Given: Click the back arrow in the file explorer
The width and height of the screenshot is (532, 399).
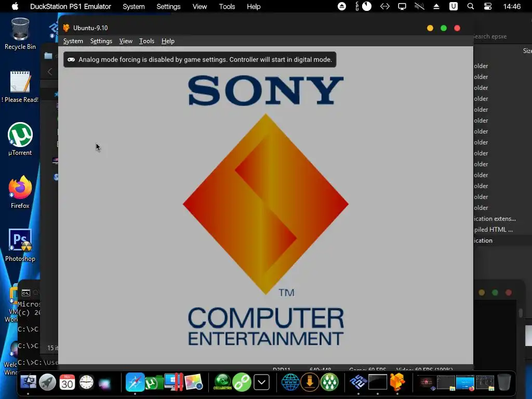Looking at the screenshot, I should [x=50, y=72].
